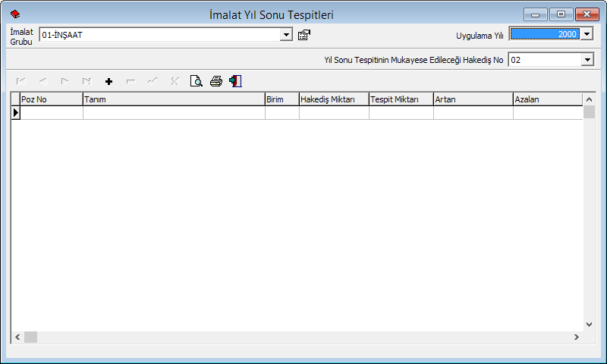Click the app icon in title bar
The height and width of the screenshot is (364, 607).
[15, 14]
